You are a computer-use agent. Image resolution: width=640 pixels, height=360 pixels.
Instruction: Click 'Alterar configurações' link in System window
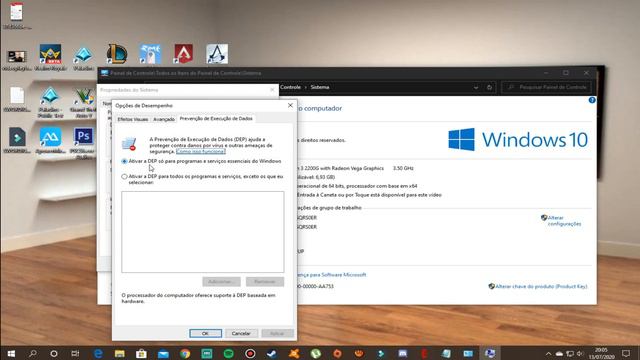pyautogui.click(x=564, y=221)
